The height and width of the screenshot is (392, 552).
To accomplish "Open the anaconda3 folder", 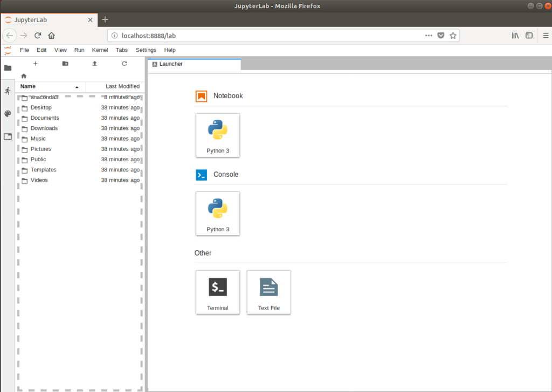I will point(44,97).
